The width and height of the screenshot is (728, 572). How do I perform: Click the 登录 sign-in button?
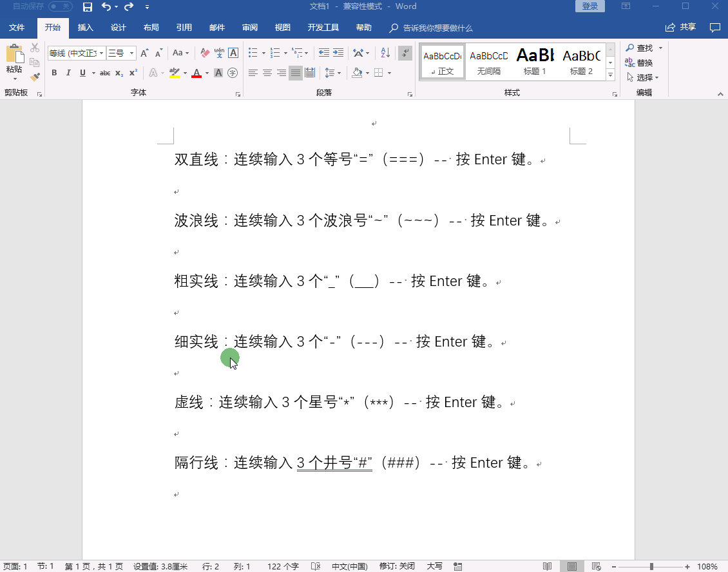pos(588,6)
